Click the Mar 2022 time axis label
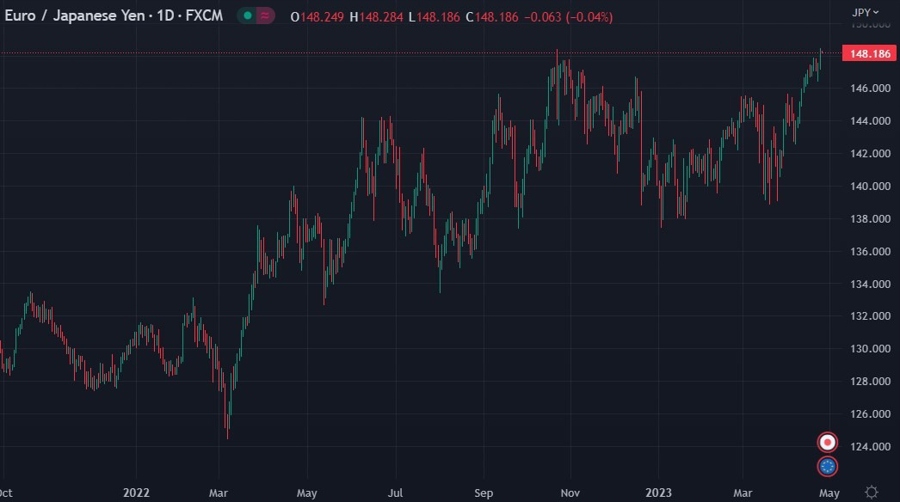 [x=218, y=493]
